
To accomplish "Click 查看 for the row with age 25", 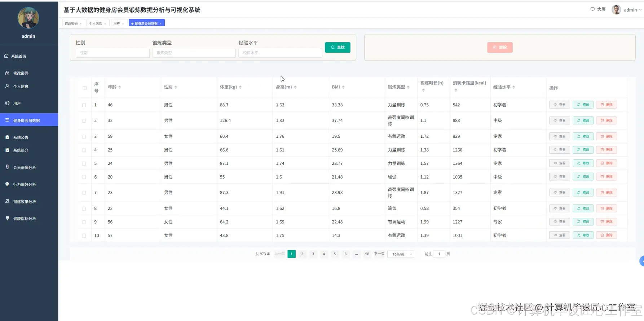I will tap(560, 150).
